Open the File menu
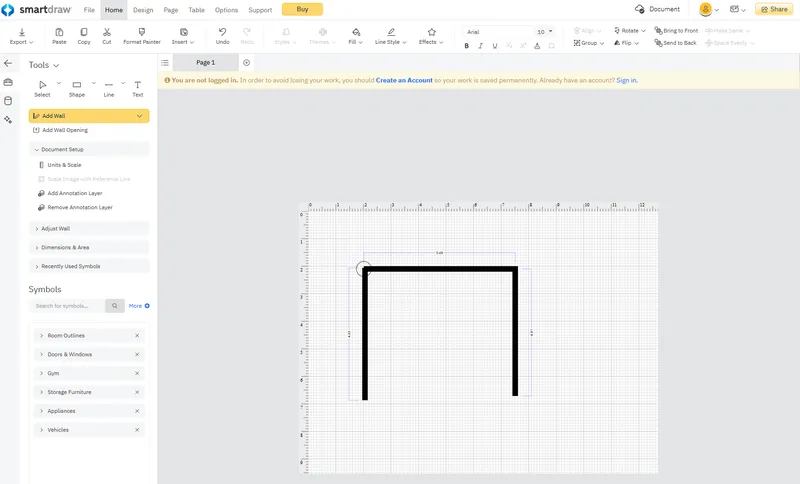The width and height of the screenshot is (800, 484). click(x=89, y=10)
